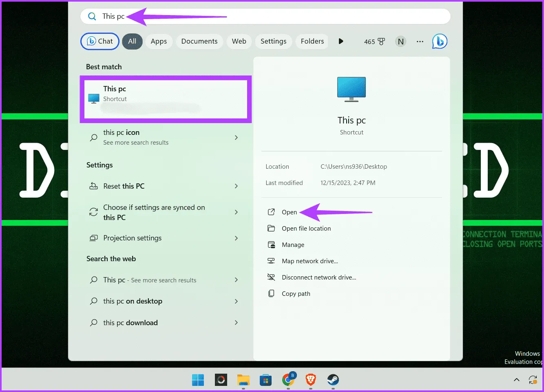Open Brave browser from the taskbar
The image size is (544, 392).
tap(310, 380)
